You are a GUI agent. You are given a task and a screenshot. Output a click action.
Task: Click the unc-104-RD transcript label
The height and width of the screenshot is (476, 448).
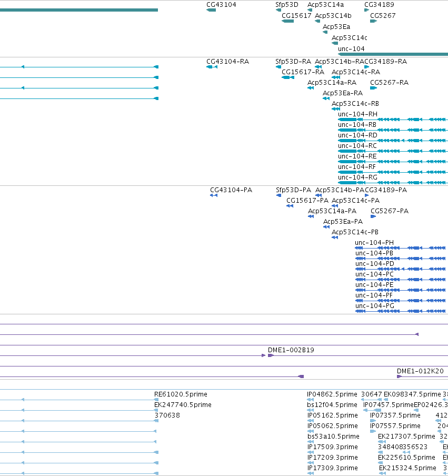(357, 135)
